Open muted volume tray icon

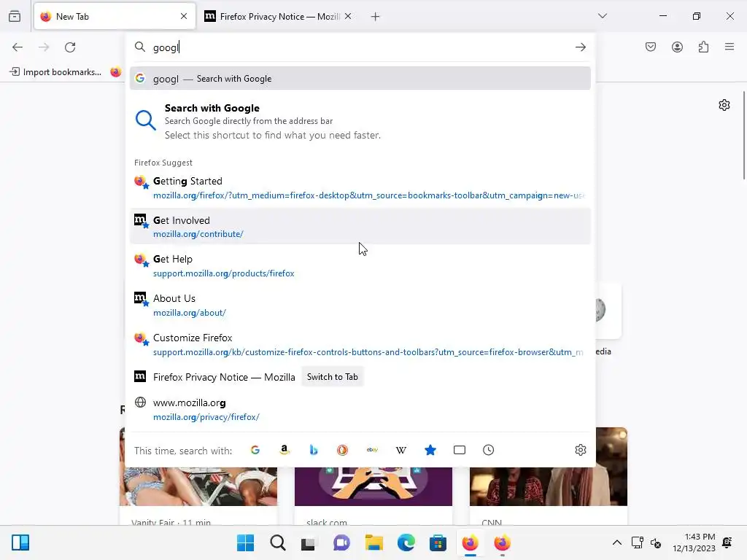pos(656,542)
